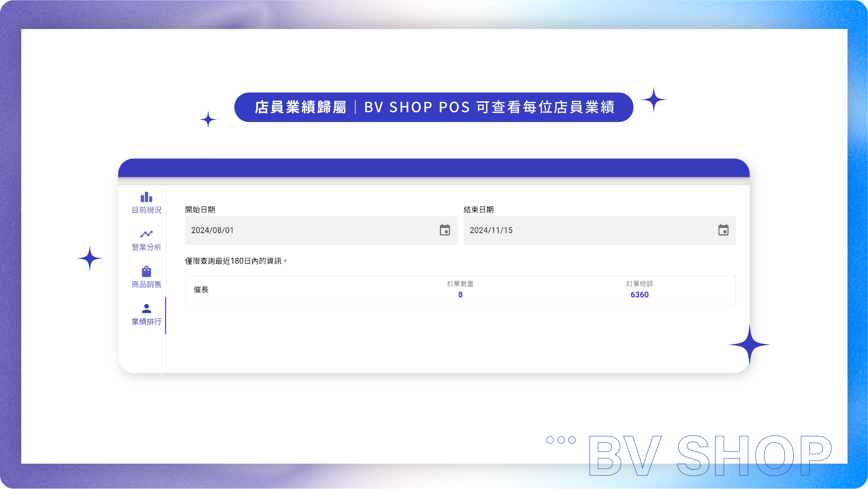
Task: Open the 營業分析 trend line icon
Action: point(146,234)
